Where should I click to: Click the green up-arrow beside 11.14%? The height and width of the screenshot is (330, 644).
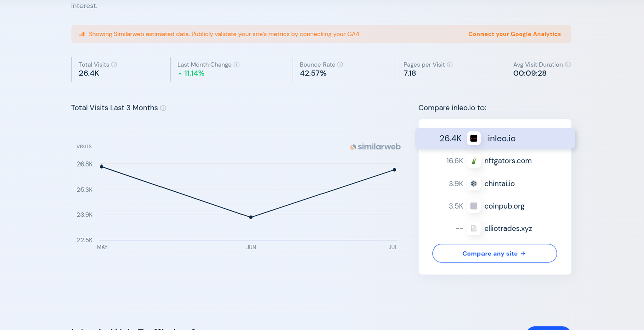[x=180, y=74]
